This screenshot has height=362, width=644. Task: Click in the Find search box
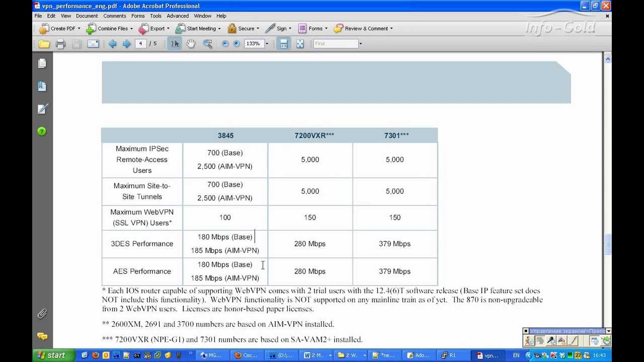point(336,44)
